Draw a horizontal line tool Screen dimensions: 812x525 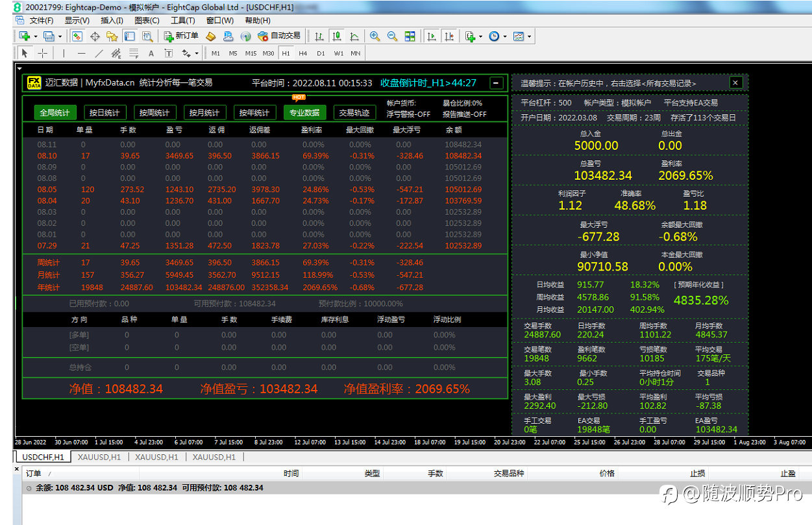pos(81,53)
